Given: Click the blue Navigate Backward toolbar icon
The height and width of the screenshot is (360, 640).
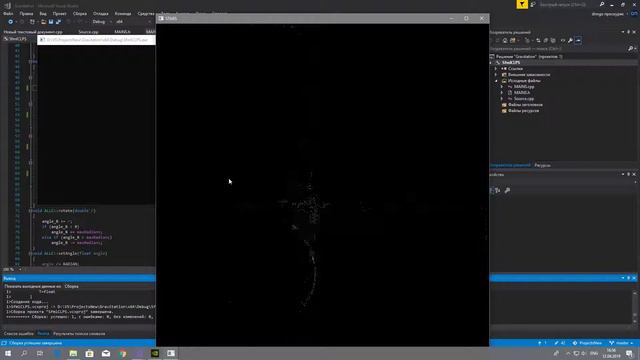Looking at the screenshot, I should click(11, 22).
